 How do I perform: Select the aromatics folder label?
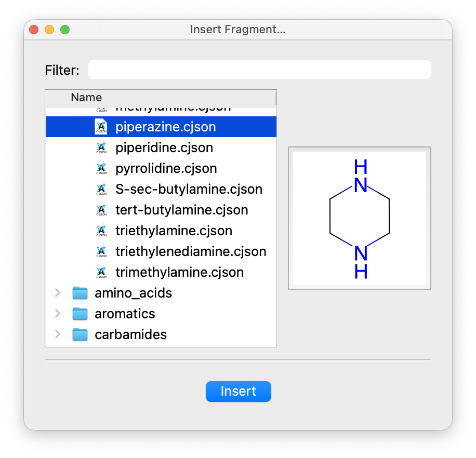(x=125, y=314)
